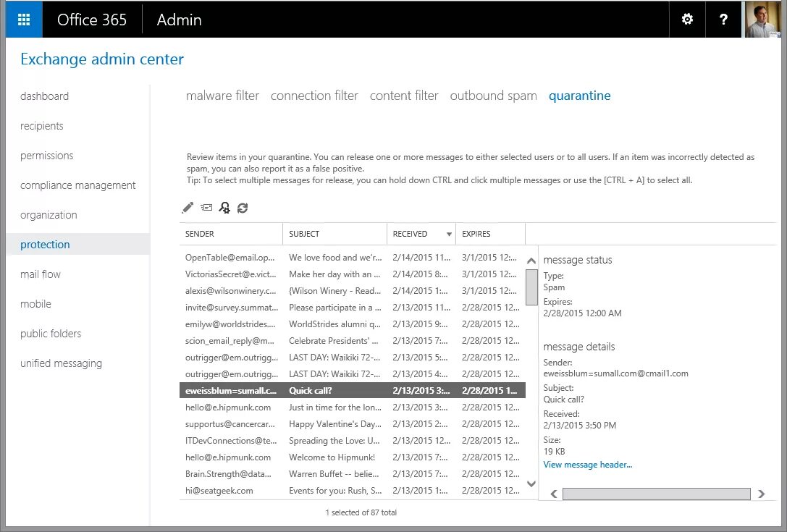Select the Brain.Strength@data... message row
The width and height of the screenshot is (787, 532).
[353, 474]
